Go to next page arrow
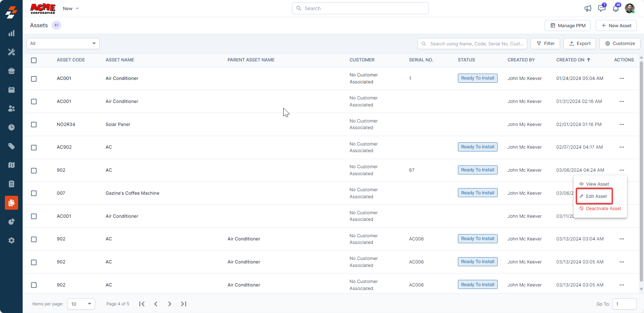The image size is (644, 313). pyautogui.click(x=170, y=304)
